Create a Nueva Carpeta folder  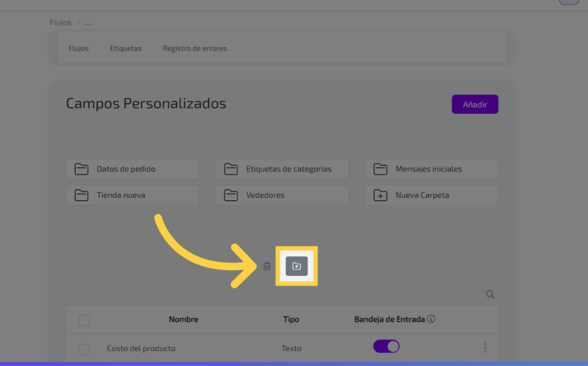(x=431, y=196)
